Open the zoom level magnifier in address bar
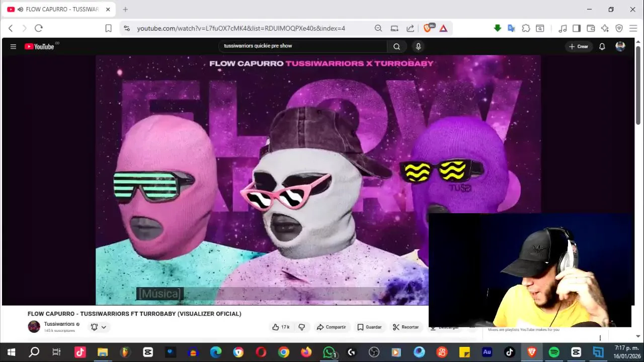This screenshot has width=644, height=362. (378, 28)
